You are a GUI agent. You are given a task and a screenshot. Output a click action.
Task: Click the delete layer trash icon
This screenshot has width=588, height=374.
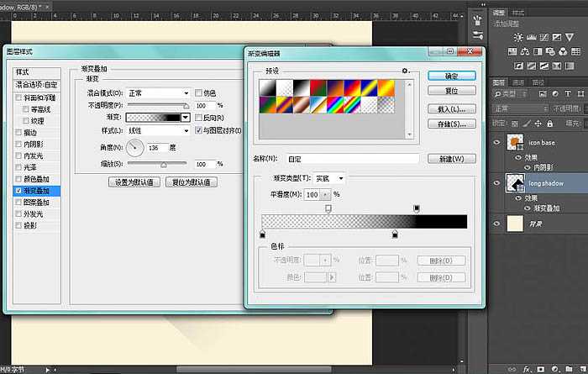coord(582,368)
